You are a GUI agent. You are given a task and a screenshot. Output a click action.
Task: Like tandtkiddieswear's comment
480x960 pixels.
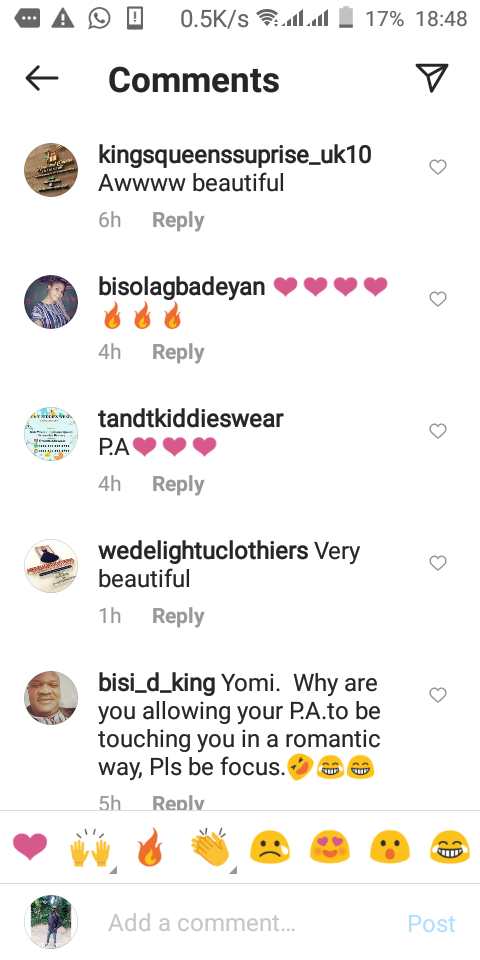(438, 431)
